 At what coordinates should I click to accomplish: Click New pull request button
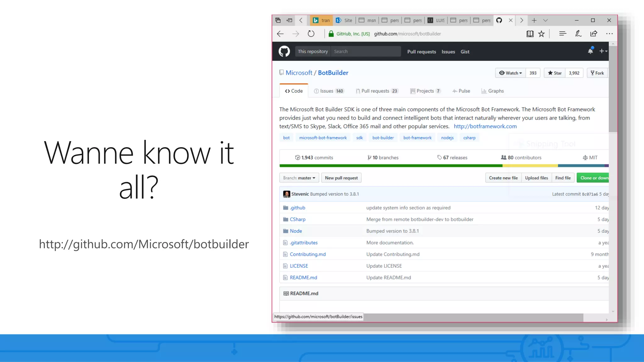tap(341, 178)
